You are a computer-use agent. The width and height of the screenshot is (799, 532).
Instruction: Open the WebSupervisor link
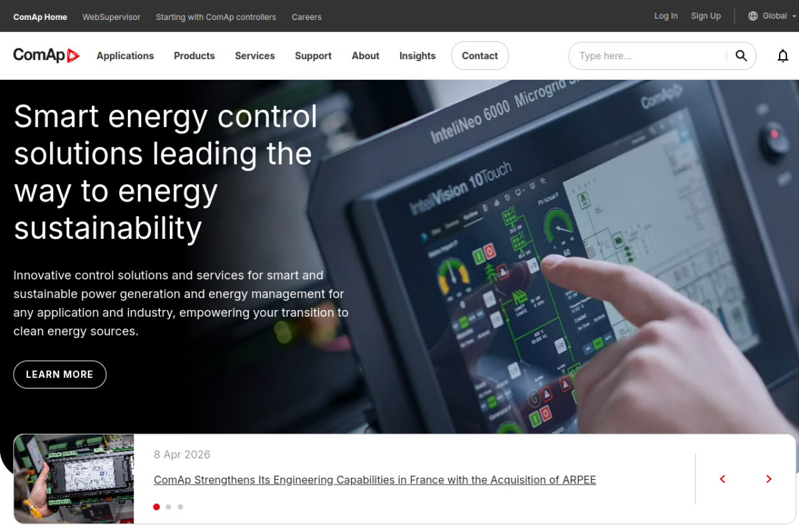pos(111,17)
